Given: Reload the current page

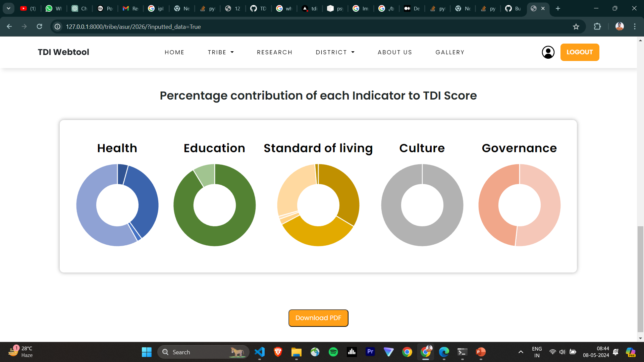Looking at the screenshot, I should [x=39, y=26].
